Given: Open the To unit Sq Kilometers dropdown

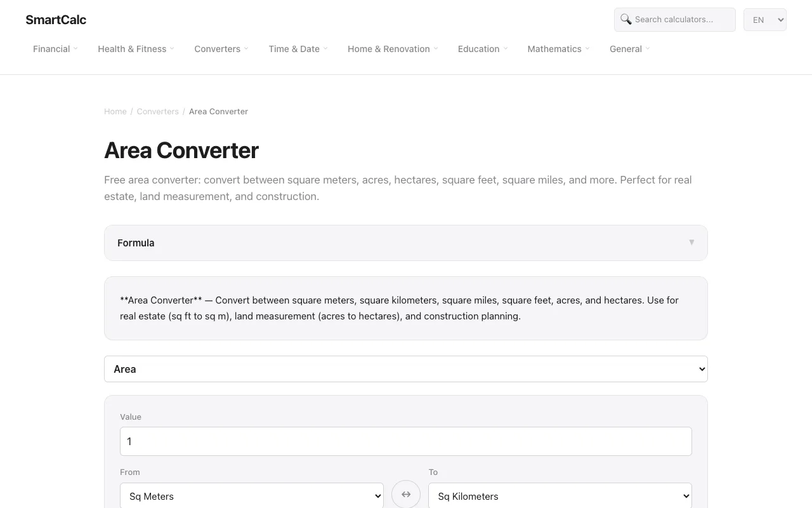Looking at the screenshot, I should tap(560, 496).
